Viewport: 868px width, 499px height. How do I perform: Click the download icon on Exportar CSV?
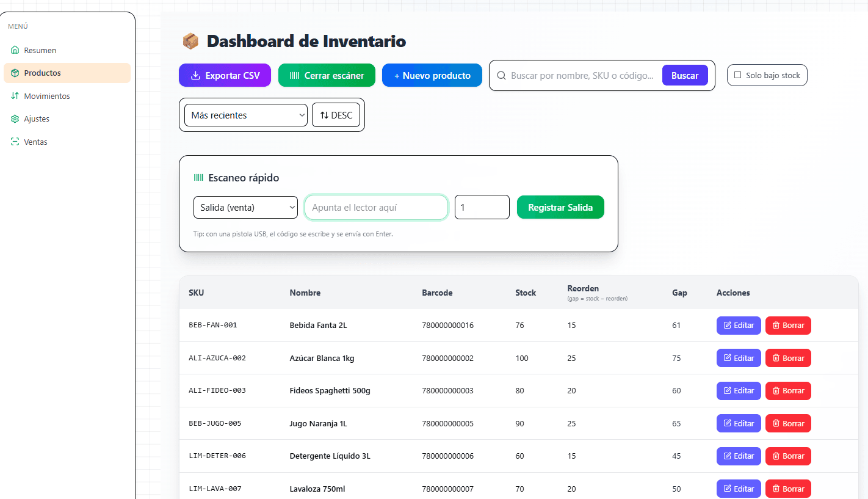195,76
